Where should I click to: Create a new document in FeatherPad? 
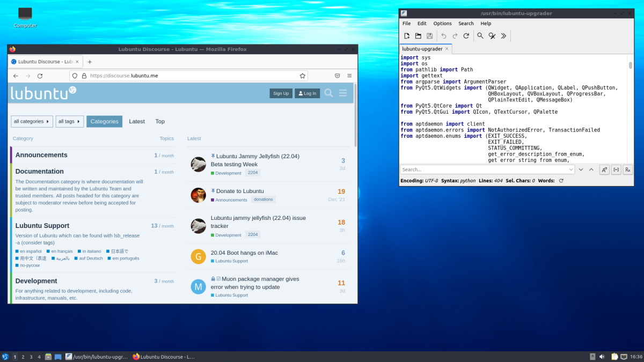click(x=407, y=35)
